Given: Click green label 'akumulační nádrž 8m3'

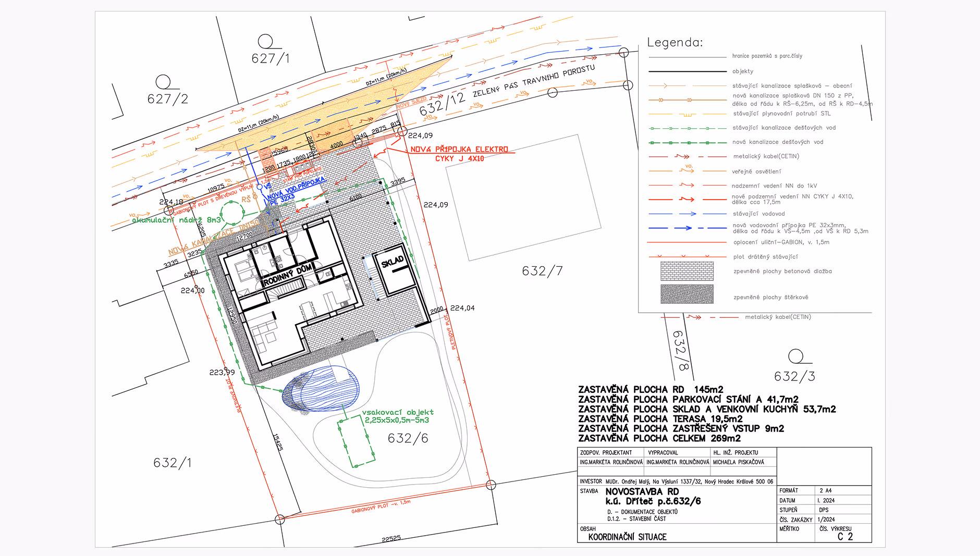Looking at the screenshot, I should pyautogui.click(x=176, y=220).
